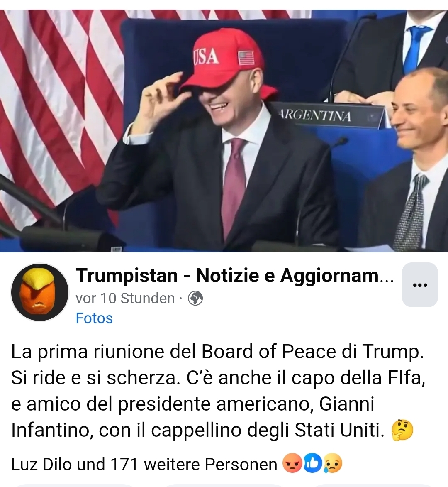Click the Italian post caption text
Viewport: 448px width, 487px height.
point(218,391)
